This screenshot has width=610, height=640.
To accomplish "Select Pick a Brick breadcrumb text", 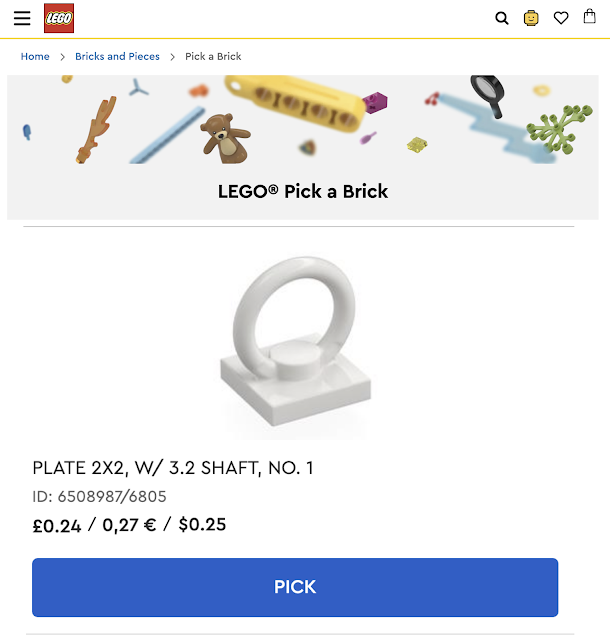I will coord(213,56).
